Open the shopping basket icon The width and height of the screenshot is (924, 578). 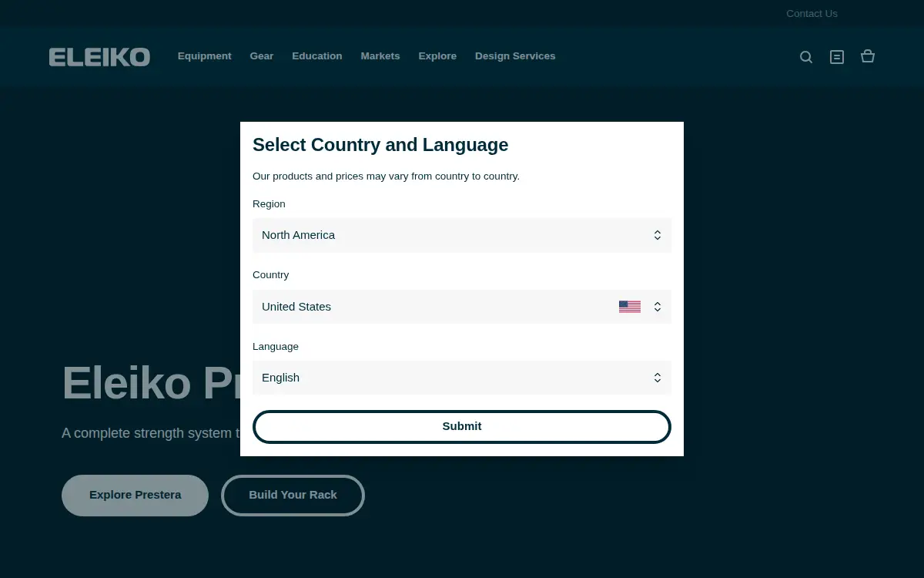click(x=868, y=56)
